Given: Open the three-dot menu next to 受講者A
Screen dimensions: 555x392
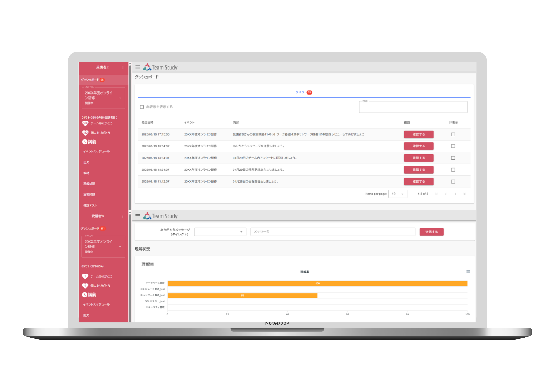Looking at the screenshot, I should point(123,216).
